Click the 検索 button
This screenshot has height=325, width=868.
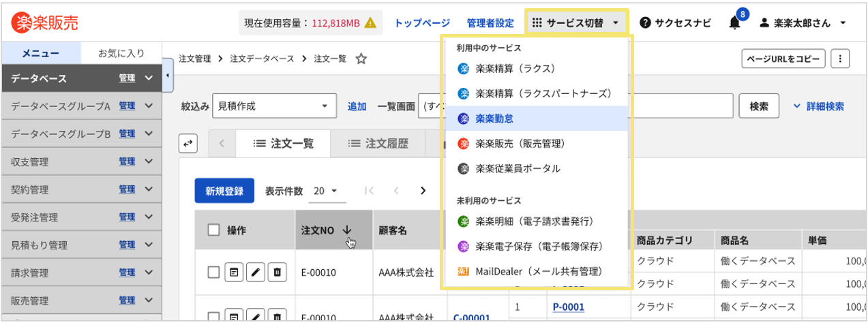tap(759, 106)
